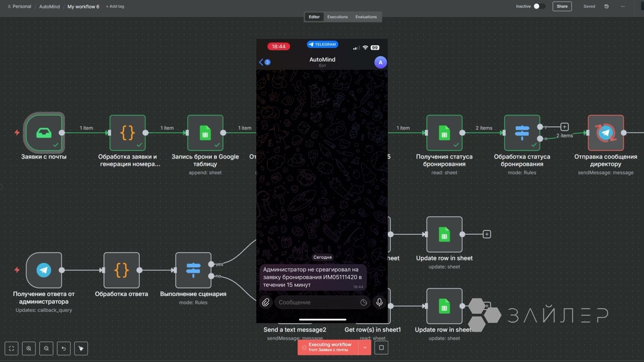Open the upper Update row in sheet node

click(444, 234)
